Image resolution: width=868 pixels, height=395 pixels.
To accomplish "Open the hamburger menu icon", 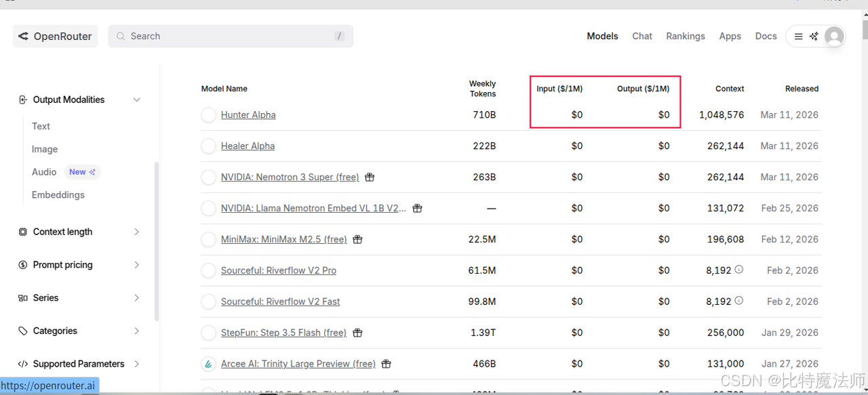I will point(799,37).
